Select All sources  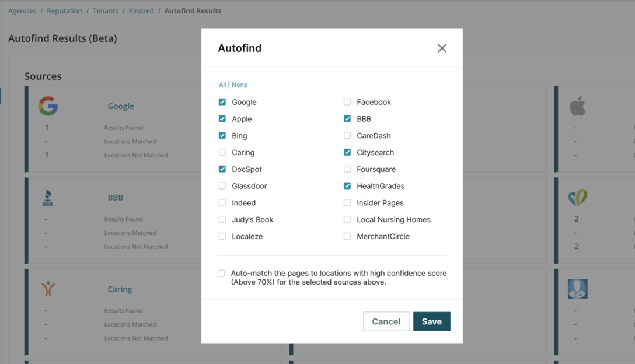221,84
